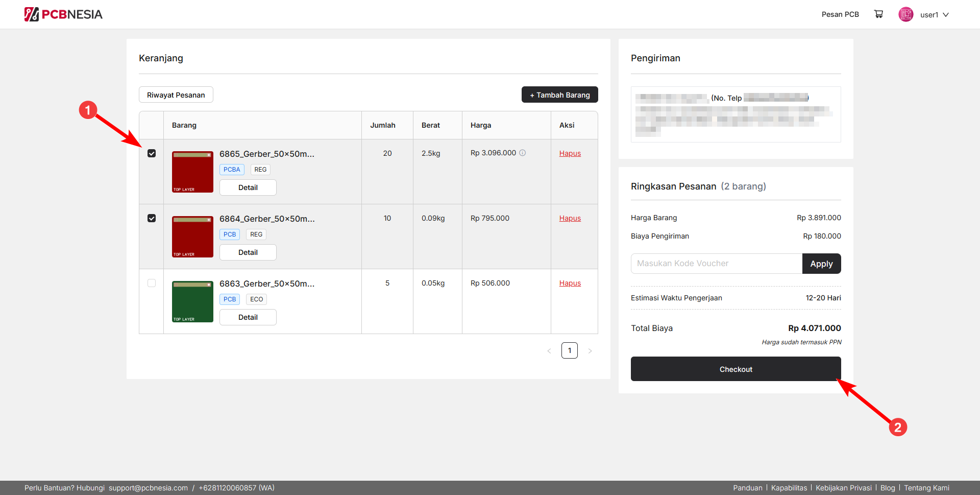Viewport: 980px width, 495px height.
Task: Delete 6863_Gerber item with Hapus
Action: click(x=570, y=283)
